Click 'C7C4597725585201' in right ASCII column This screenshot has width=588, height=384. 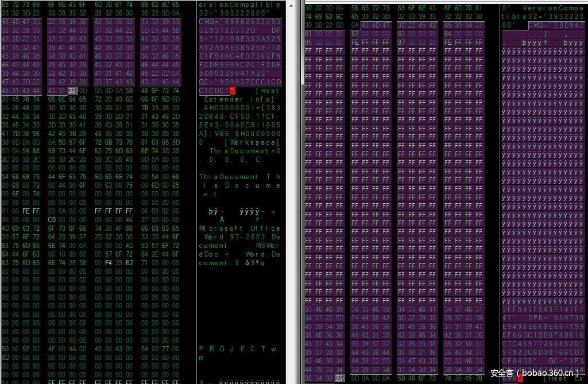(x=543, y=344)
